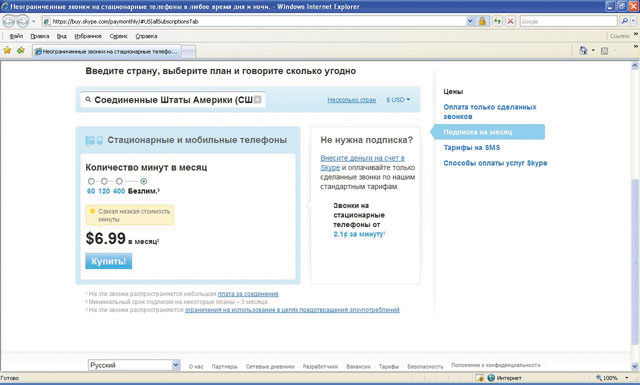Select the 120 minutes radio button
Viewport: 640px width, 385px height.
(x=104, y=181)
